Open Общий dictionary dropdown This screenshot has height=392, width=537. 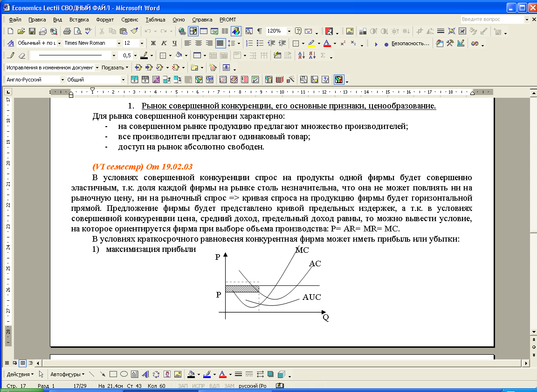123,80
